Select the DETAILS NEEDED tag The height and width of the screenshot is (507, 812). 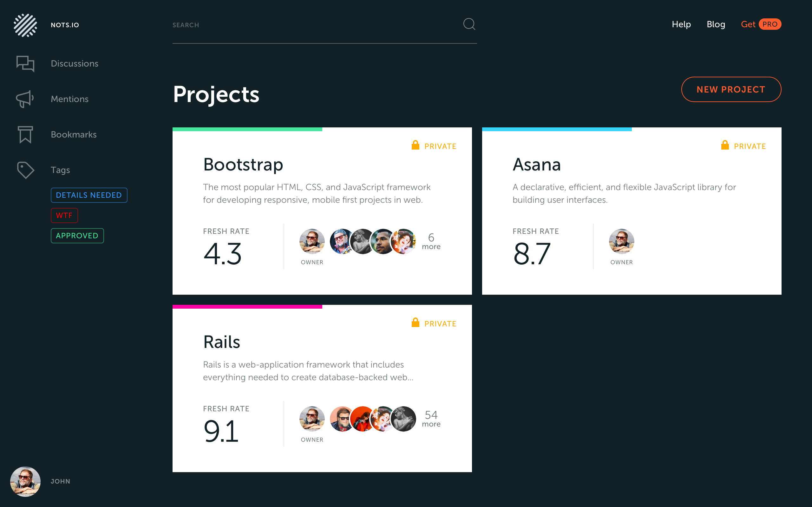pos(89,195)
